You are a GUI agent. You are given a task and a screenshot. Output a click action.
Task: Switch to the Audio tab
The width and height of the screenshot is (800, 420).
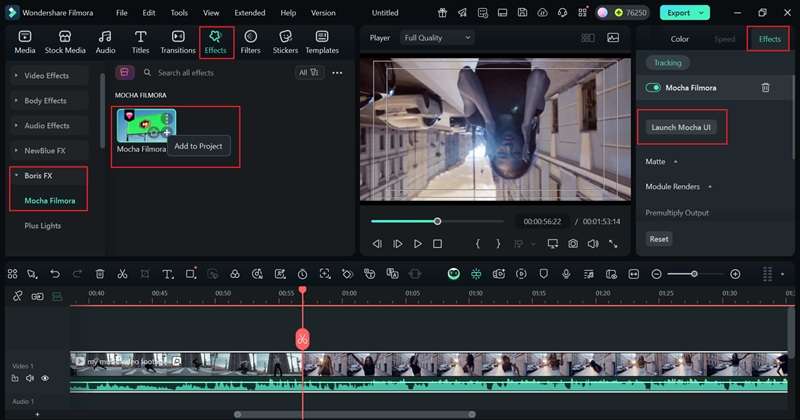105,42
